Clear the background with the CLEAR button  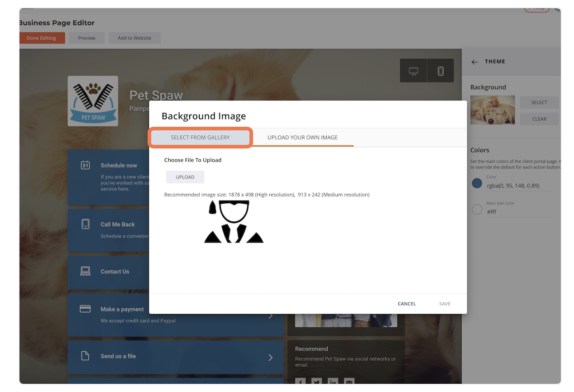[x=539, y=119]
